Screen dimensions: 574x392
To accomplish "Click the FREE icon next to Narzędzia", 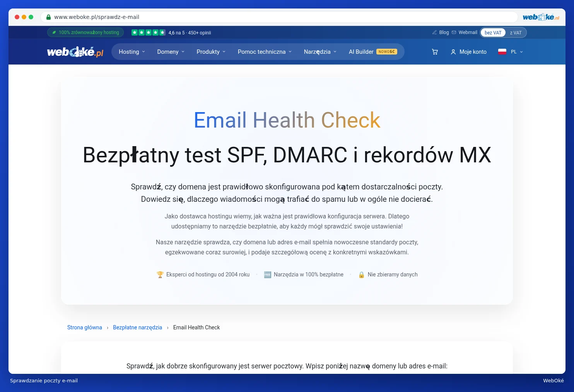I will pos(267,274).
